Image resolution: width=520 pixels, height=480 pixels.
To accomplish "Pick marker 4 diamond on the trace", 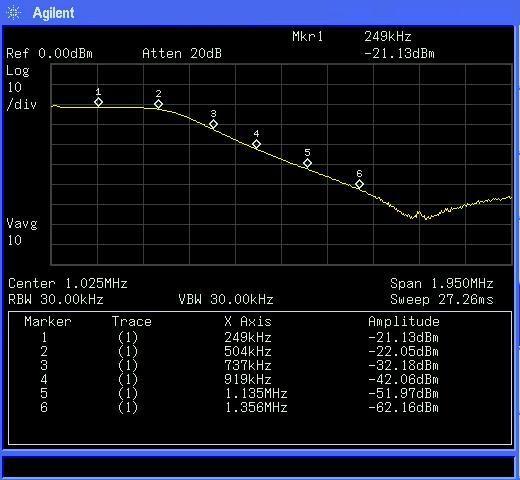I will (x=256, y=144).
